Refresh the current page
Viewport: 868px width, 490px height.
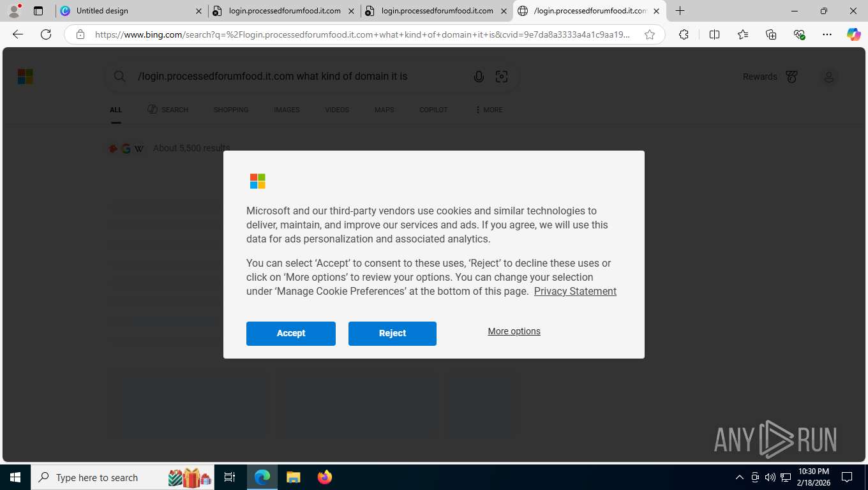click(46, 34)
